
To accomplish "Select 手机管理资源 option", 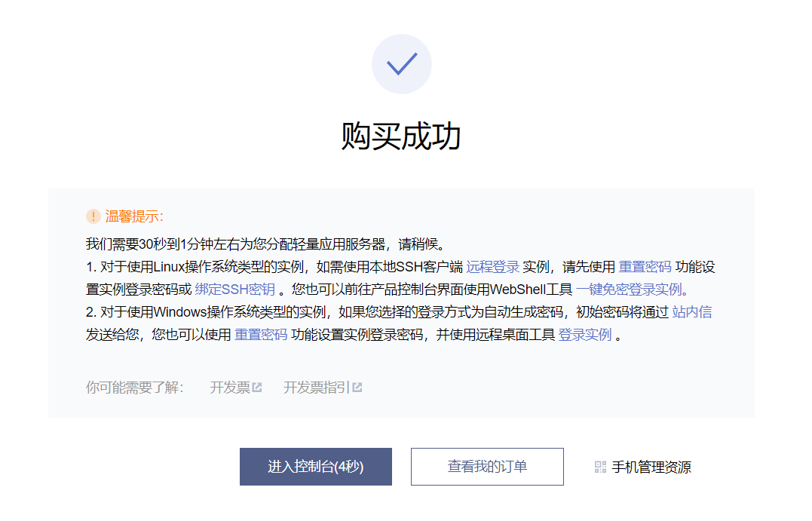I will (x=651, y=467).
